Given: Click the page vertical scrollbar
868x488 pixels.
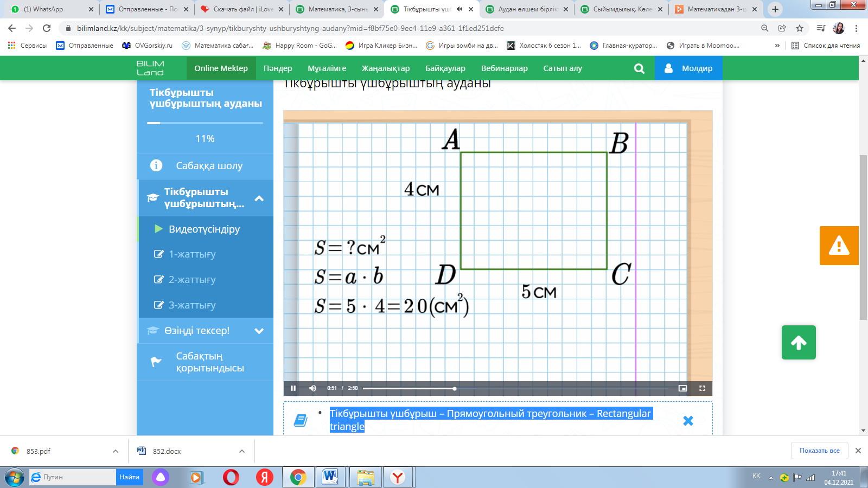Looking at the screenshot, I should [863, 237].
